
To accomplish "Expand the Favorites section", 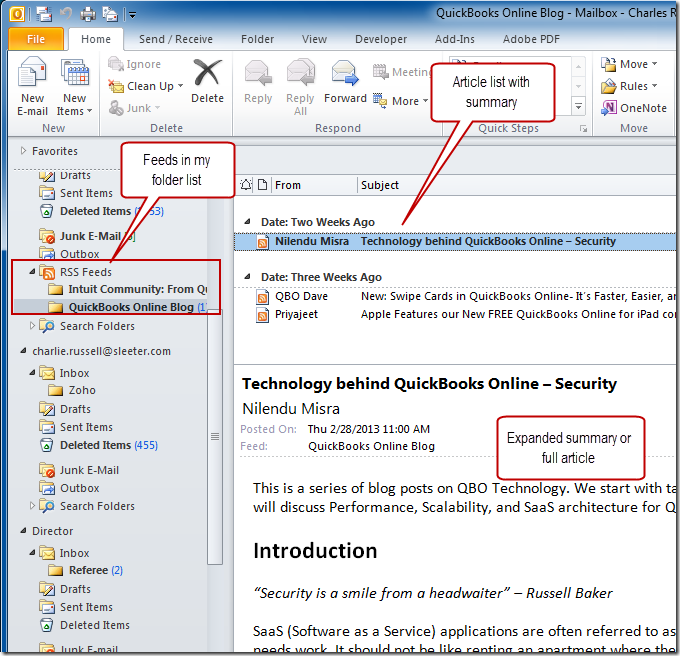I will click(23, 150).
